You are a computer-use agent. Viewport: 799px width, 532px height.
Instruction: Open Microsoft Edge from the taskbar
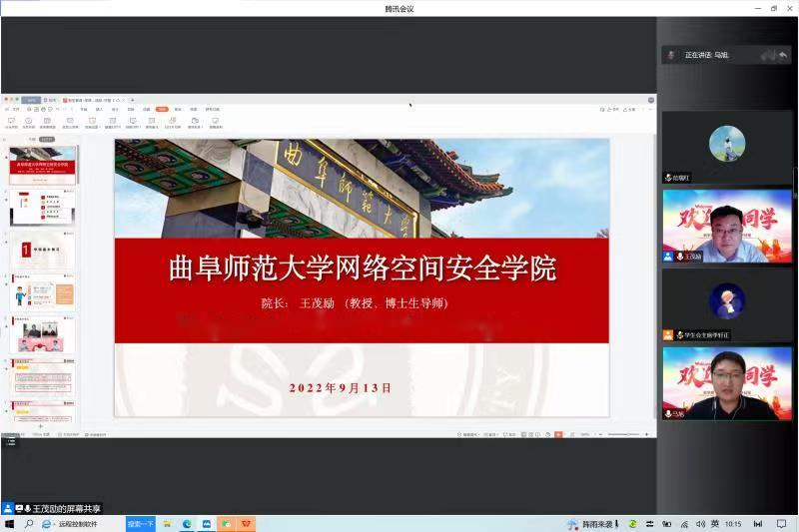[x=187, y=524]
